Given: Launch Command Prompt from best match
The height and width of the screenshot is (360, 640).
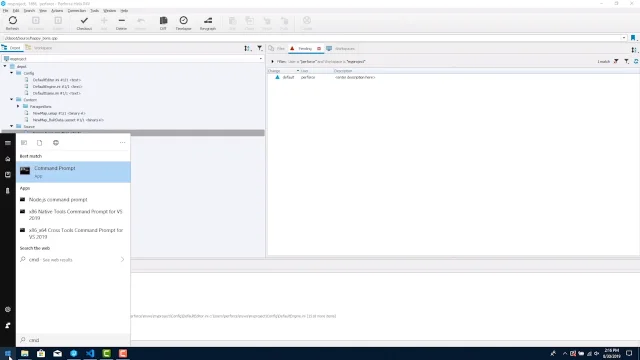Looking at the screenshot, I should tap(73, 172).
